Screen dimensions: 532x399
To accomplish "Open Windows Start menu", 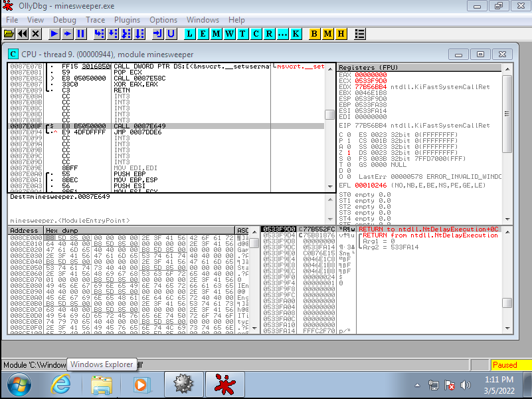I will (x=19, y=385).
